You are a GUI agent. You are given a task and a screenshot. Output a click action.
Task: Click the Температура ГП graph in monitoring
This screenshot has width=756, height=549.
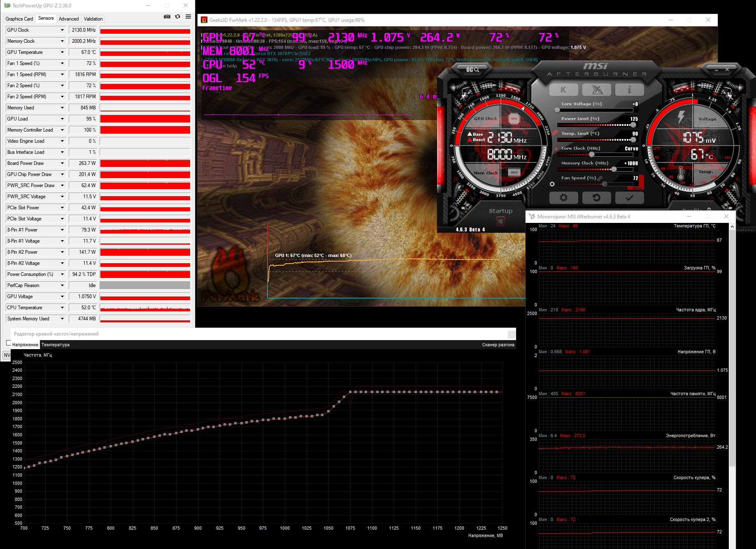627,246
